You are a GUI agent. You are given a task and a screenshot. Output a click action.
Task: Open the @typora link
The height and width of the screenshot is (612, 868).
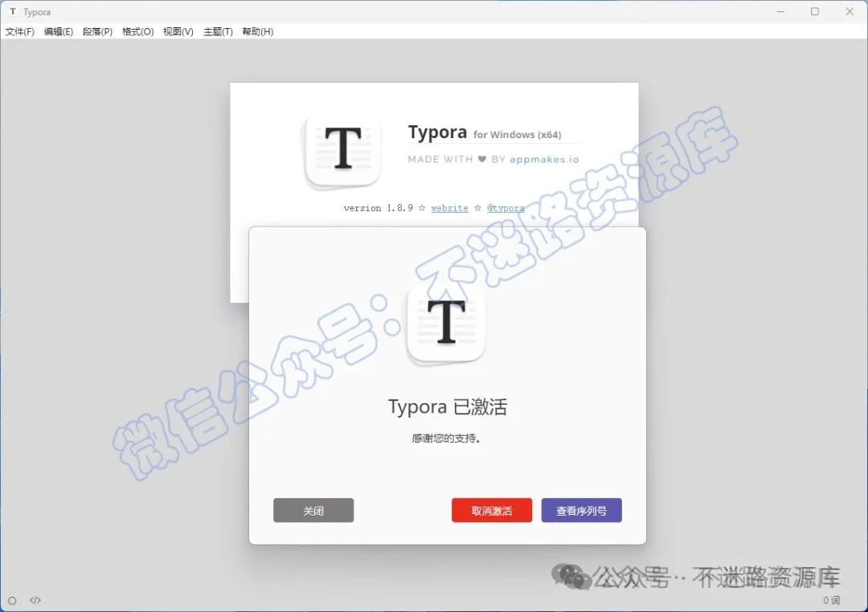(506, 208)
